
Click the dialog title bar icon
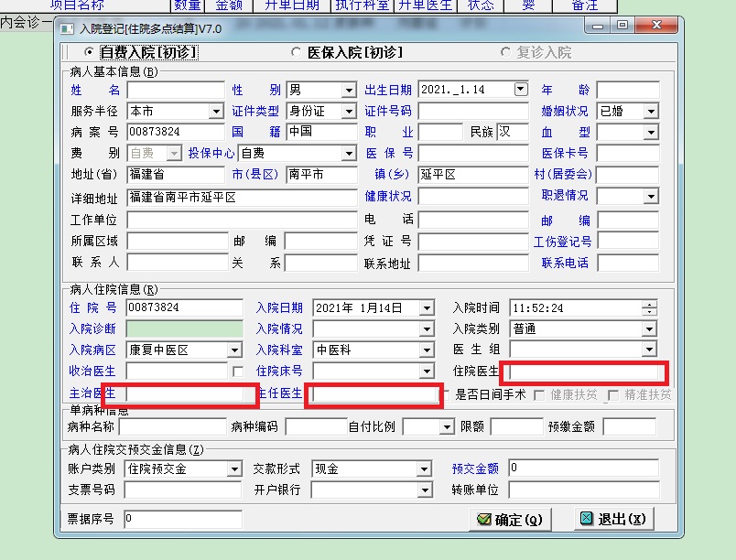pos(67,29)
